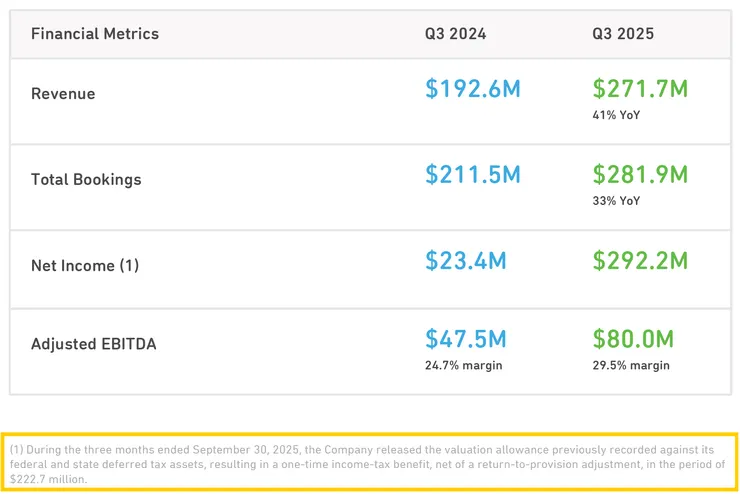Click the 41% YoY growth text
Viewport: 740px width, 494px height.
(616, 115)
